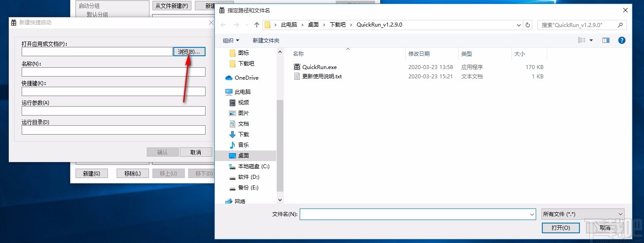Viewport: 644px width, 243px height.
Task: Open the 文档 folder in sidebar
Action: point(239,124)
